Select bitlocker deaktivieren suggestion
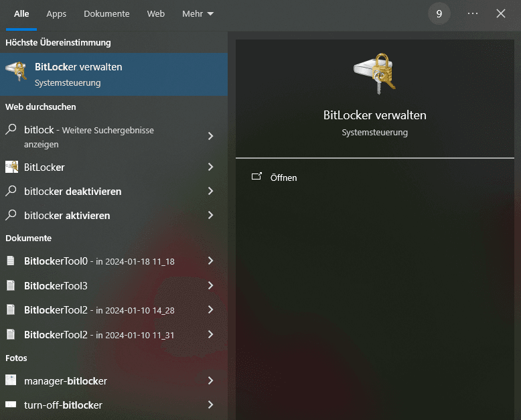This screenshot has height=420, width=521. pyautogui.click(x=114, y=191)
